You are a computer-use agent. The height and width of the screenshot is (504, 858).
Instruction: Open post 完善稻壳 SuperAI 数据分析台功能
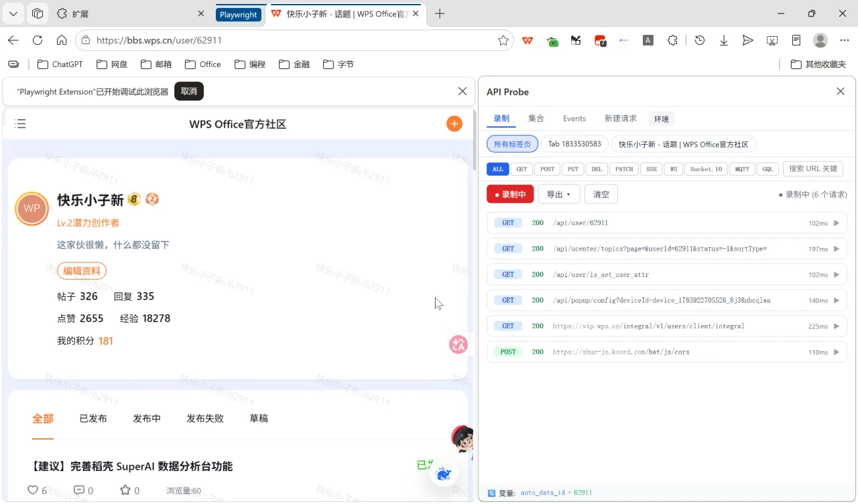(x=132, y=466)
